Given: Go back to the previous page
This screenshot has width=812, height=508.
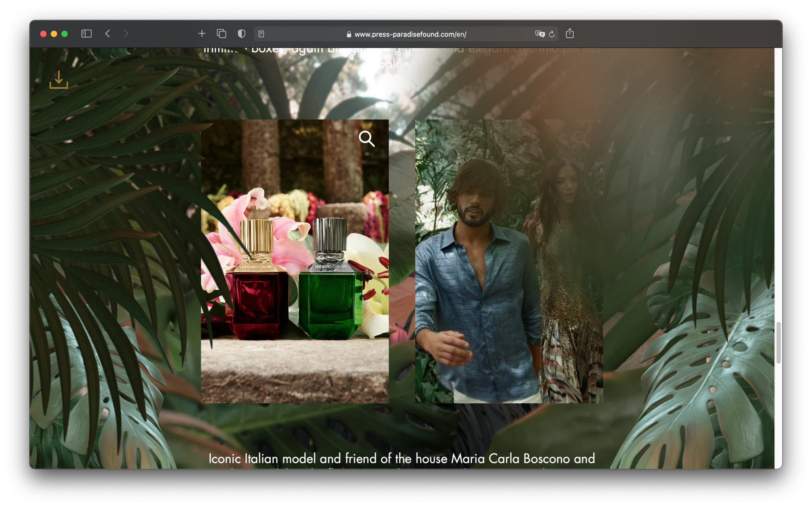Looking at the screenshot, I should point(108,34).
